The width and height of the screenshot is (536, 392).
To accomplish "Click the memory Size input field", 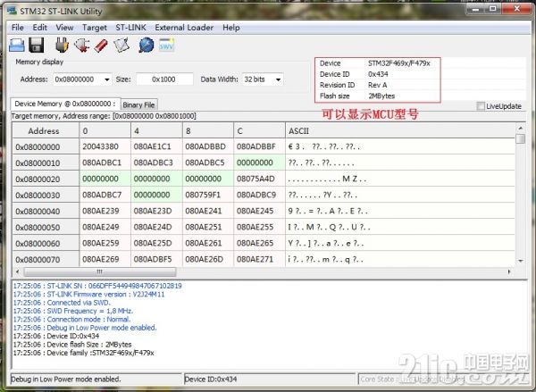I will point(164,79).
